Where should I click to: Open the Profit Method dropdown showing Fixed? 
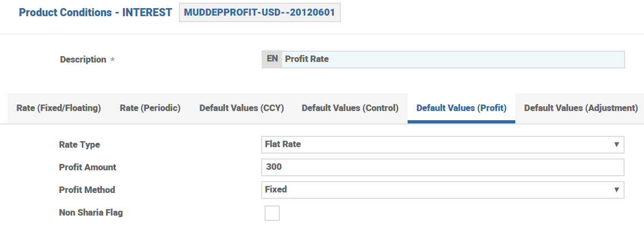point(442,190)
